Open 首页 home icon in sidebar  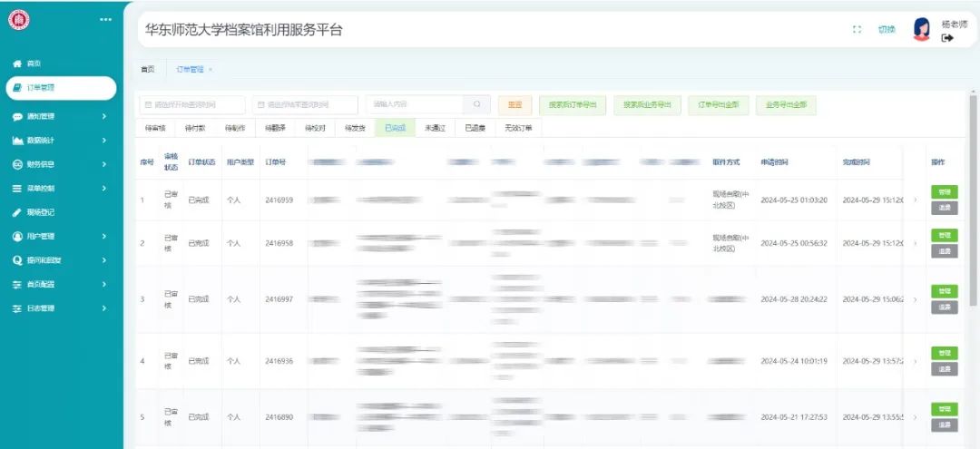pyautogui.click(x=17, y=63)
